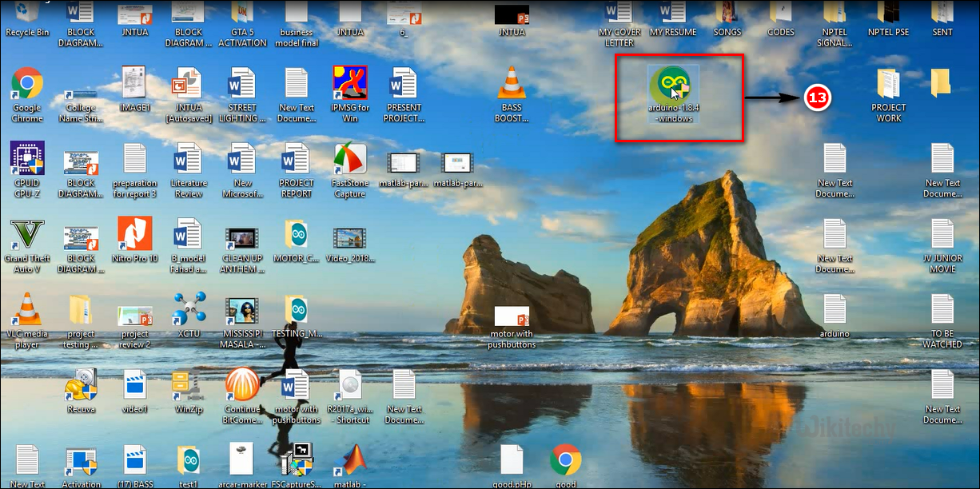
Task: Launch Grand Theft Auto V shortcut
Action: coord(26,235)
